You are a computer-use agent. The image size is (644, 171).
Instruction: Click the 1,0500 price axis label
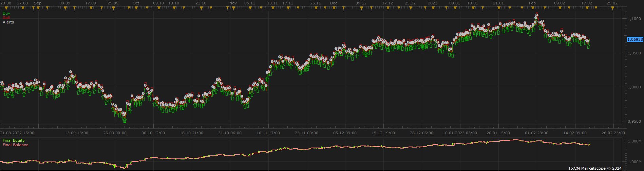click(635, 53)
